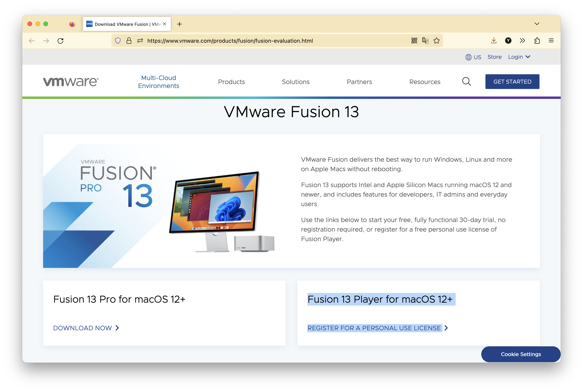Screen dimensions: 583x392
Task: Click the VMware site search magnifier
Action: click(x=466, y=81)
